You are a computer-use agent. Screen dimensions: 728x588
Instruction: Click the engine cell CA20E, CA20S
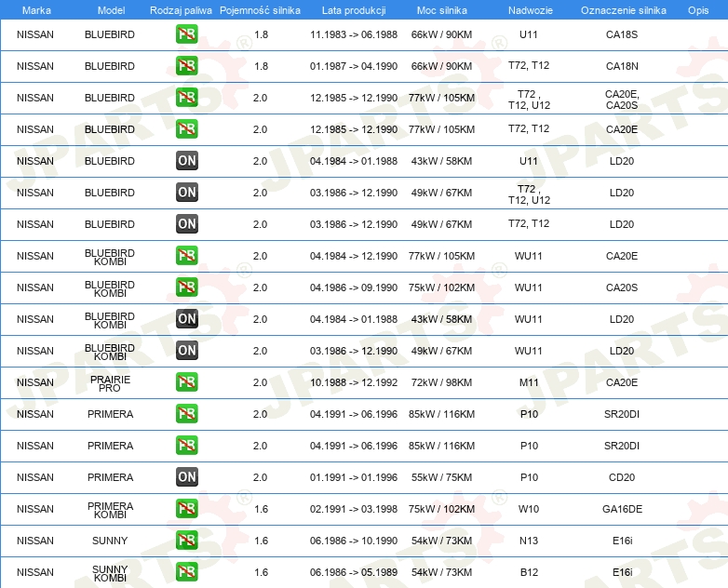pyautogui.click(x=622, y=100)
